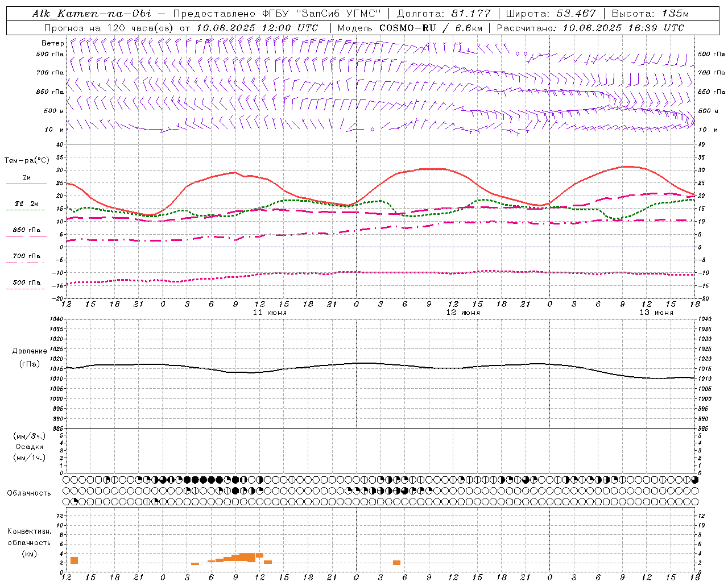Image resolution: width=728 pixels, height=582 pixels.
Task: Select the forecast start time 10.06.2025 12:00 UTC
Action: pos(257,28)
